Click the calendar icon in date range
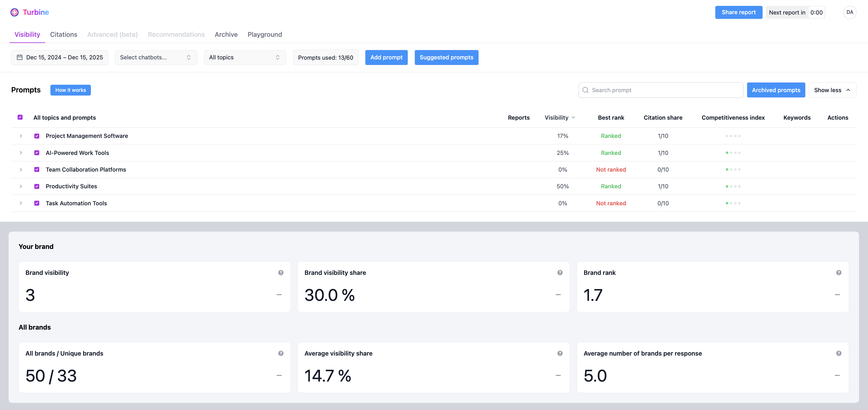Image resolution: width=868 pixels, height=410 pixels. coord(20,57)
